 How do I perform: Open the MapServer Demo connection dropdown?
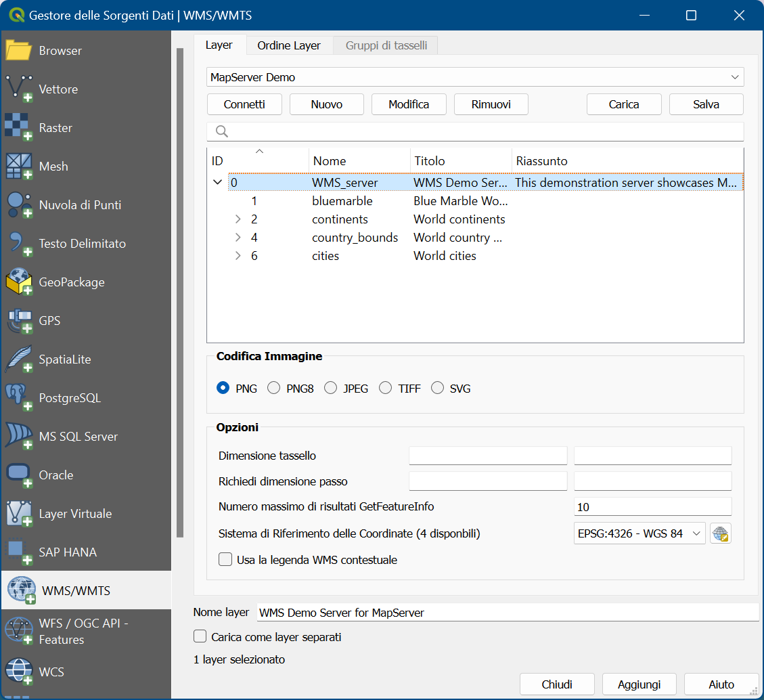[x=475, y=77]
